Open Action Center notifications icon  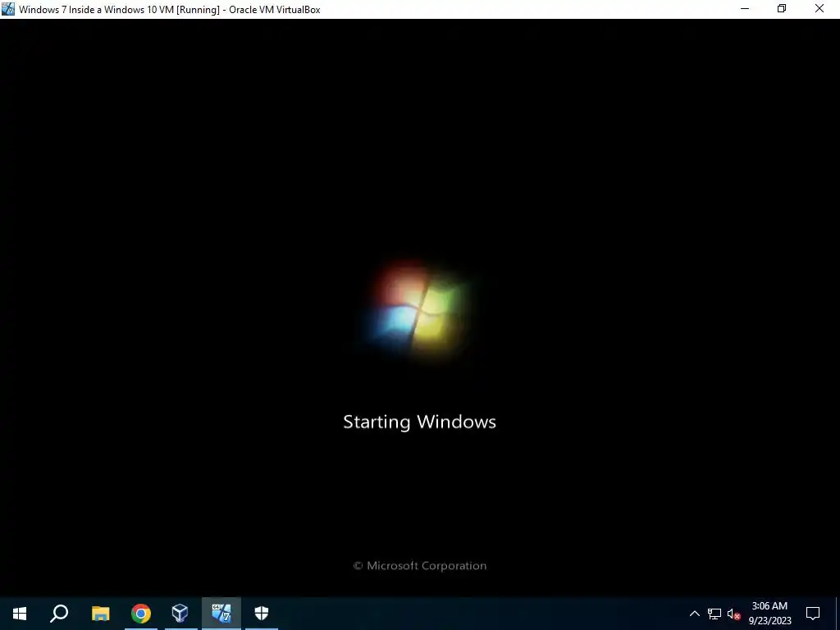813,614
